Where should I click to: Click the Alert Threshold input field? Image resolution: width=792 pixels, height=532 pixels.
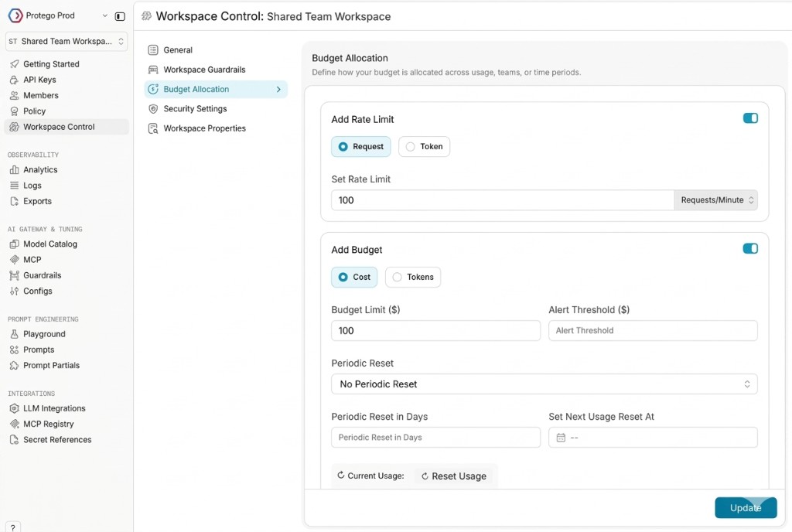tap(653, 331)
